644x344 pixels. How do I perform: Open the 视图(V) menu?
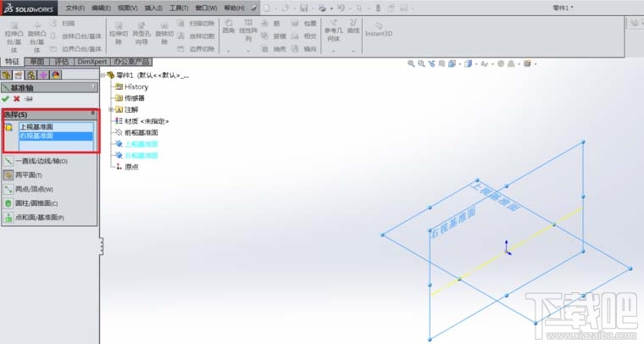tap(127, 8)
